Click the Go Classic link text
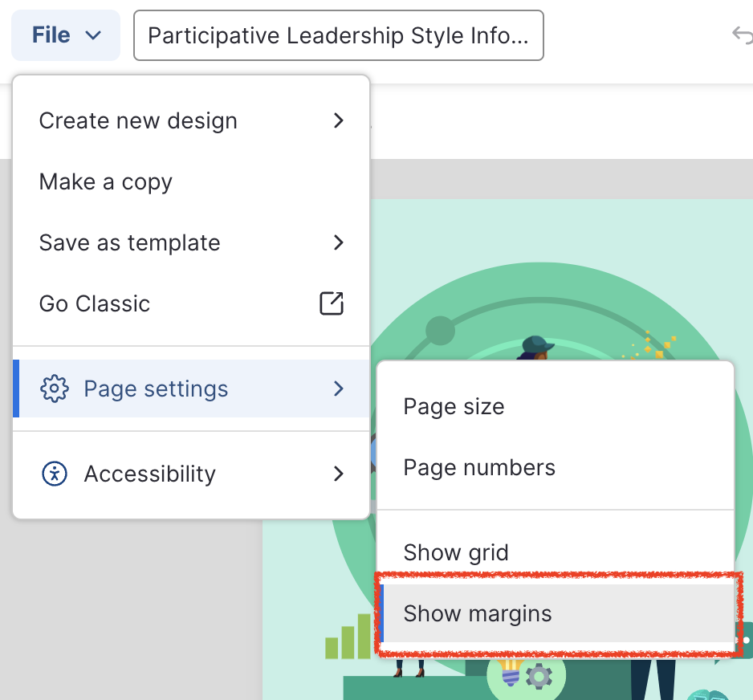The height and width of the screenshot is (700, 753). (95, 303)
